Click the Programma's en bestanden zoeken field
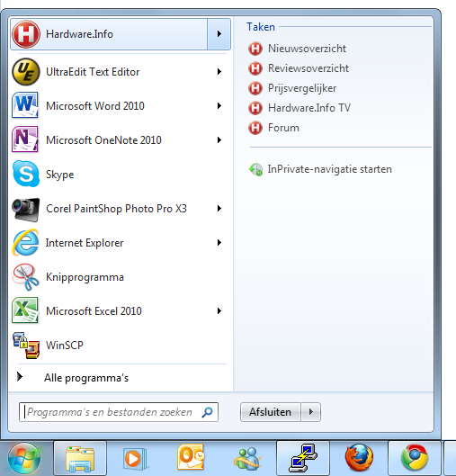The width and height of the screenshot is (456, 476). click(x=119, y=412)
